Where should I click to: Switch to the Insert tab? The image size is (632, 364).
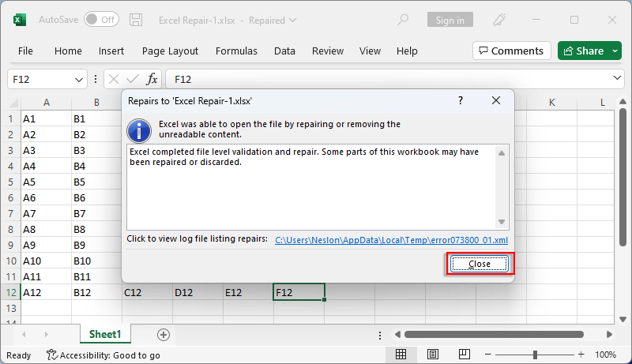point(111,51)
